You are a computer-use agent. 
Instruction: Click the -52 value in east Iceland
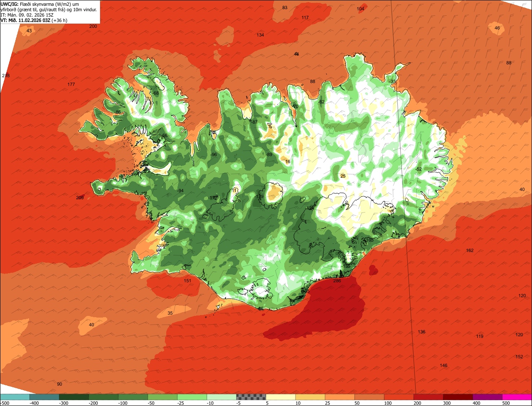coord(419,169)
